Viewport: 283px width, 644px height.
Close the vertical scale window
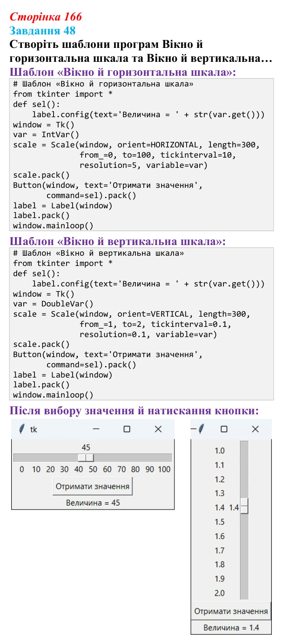[x=255, y=429]
